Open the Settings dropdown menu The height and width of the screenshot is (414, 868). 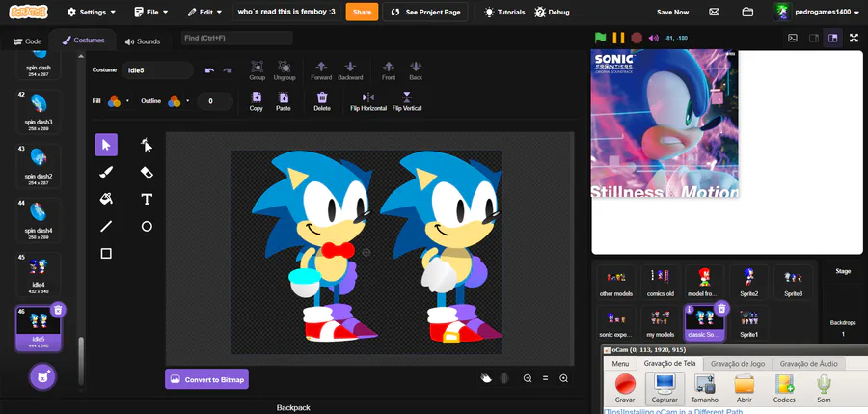[92, 12]
